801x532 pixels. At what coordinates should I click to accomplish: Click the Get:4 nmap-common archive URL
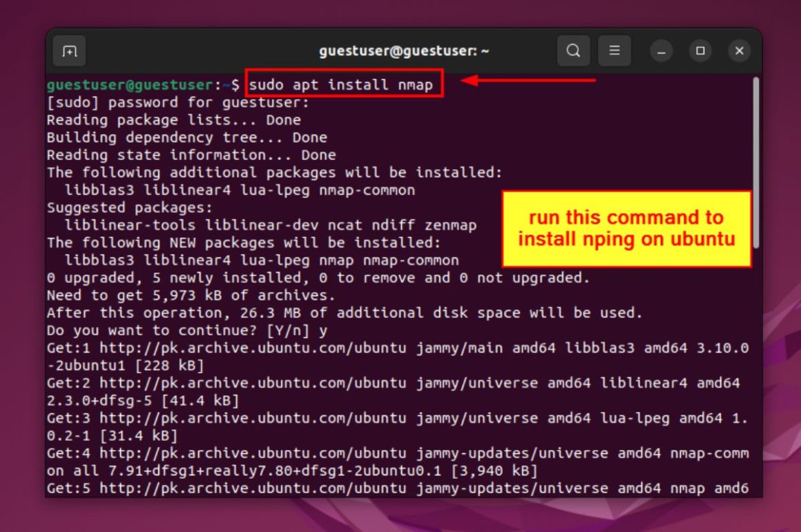click(253, 453)
